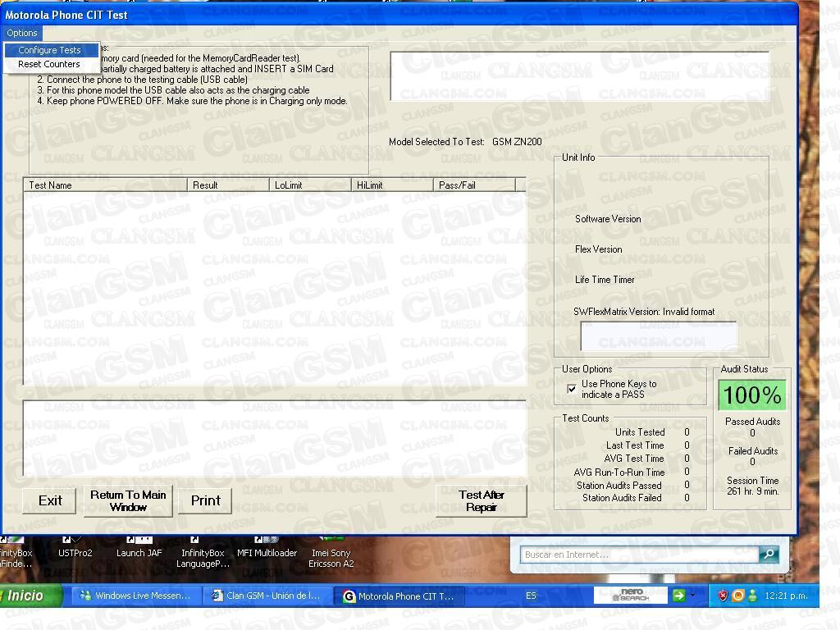Viewport: 840px width, 630px height.
Task: Switch to Clan GSM browser taskbar item
Action: [x=267, y=596]
